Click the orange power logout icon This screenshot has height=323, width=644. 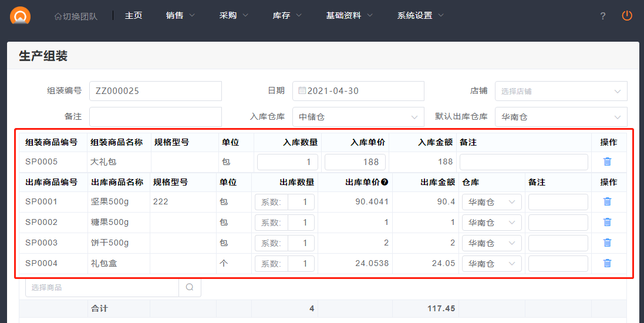tap(627, 16)
